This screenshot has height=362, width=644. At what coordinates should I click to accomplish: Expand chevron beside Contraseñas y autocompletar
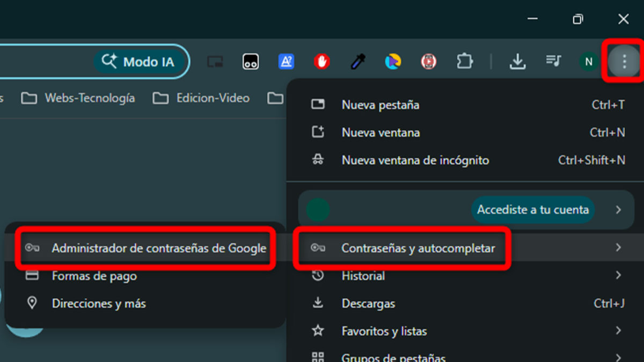coord(618,248)
